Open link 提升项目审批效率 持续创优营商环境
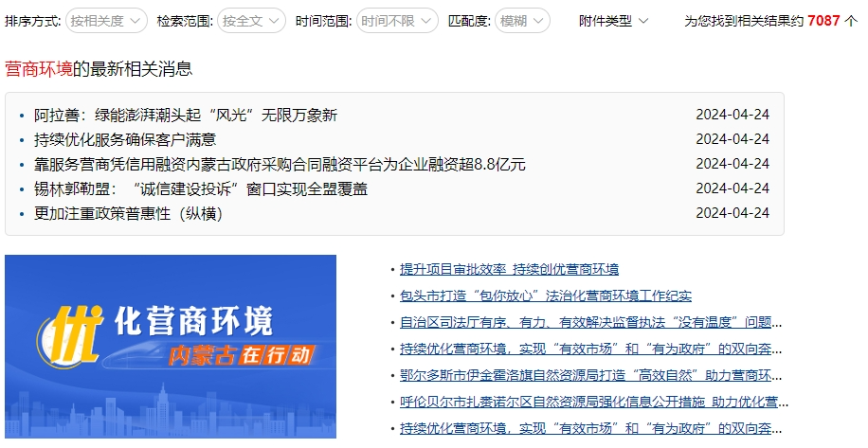This screenshot has width=868, height=448. click(509, 269)
